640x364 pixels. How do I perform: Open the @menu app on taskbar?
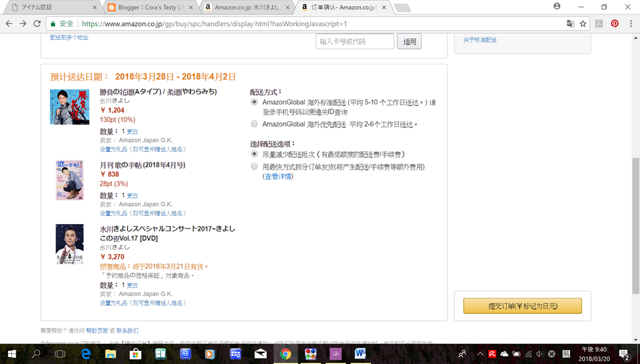coord(185,354)
